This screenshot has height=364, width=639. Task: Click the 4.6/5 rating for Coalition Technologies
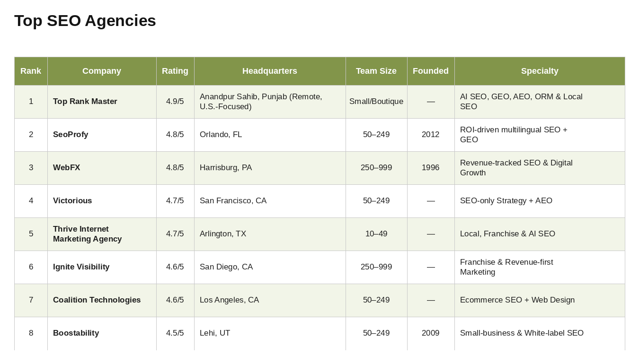175,300
